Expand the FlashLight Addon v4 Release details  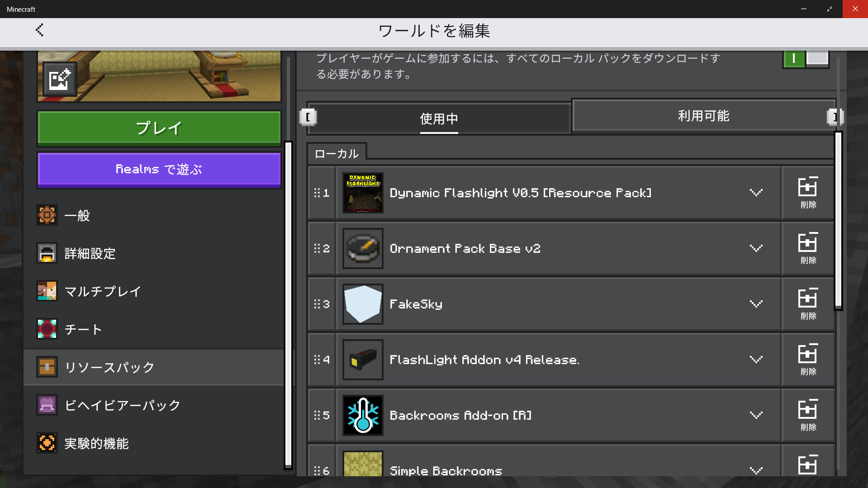[756, 360]
